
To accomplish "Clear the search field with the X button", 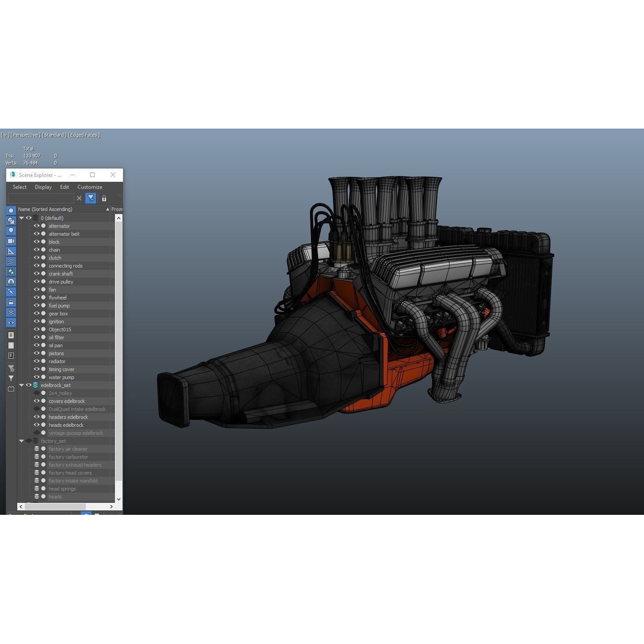I will (79, 199).
